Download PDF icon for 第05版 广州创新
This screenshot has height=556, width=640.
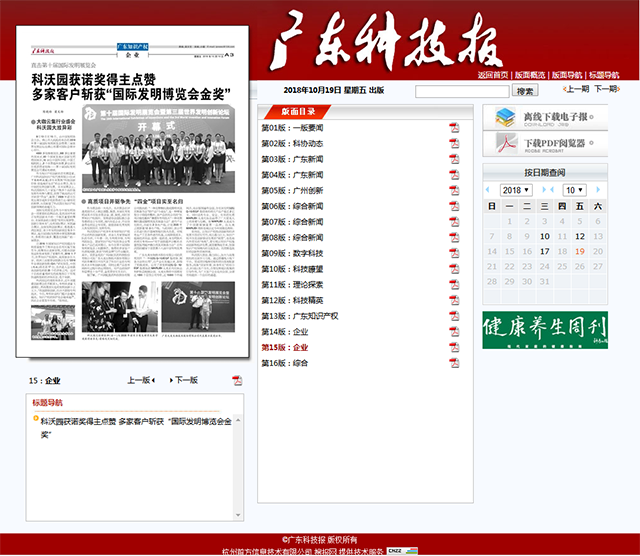point(453,190)
